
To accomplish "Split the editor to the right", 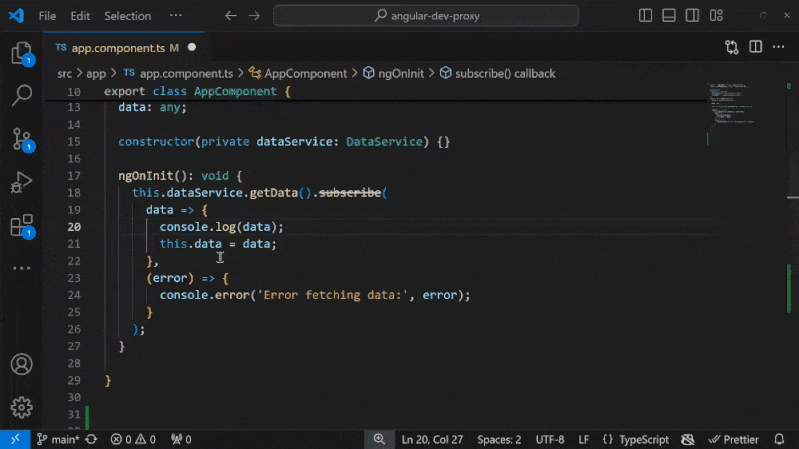I will [756, 47].
